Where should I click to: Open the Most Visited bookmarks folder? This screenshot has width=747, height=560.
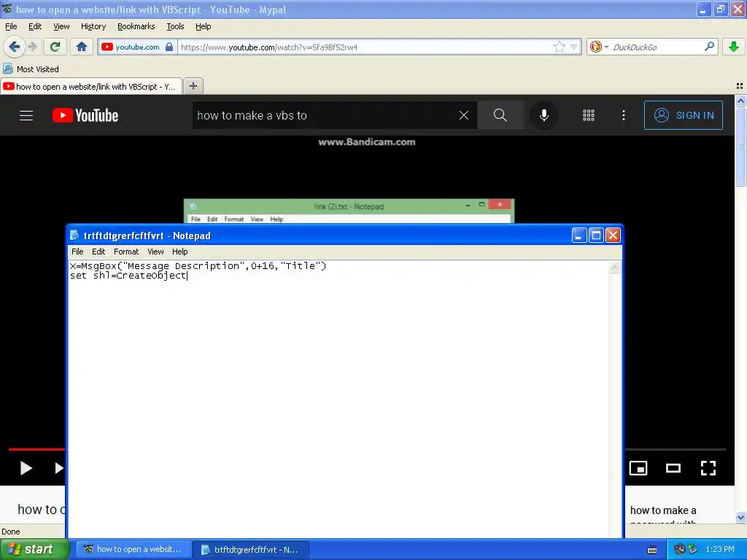(31, 69)
